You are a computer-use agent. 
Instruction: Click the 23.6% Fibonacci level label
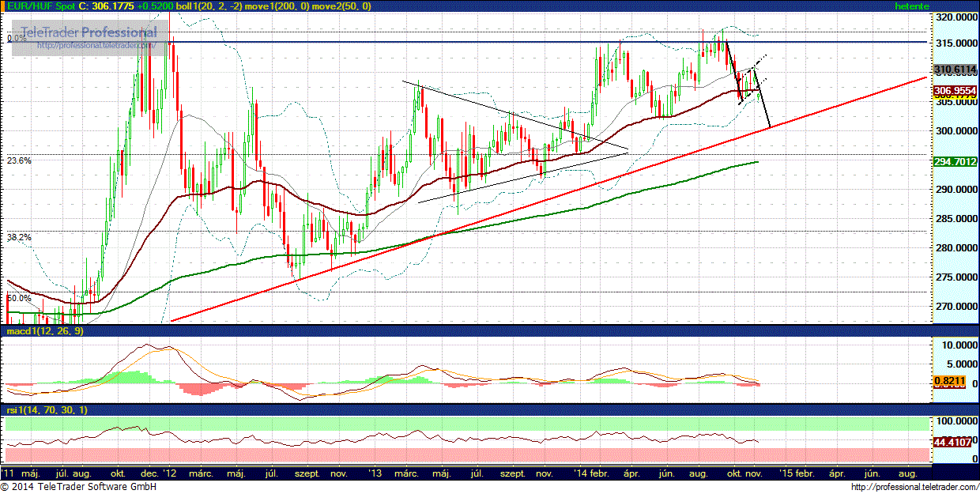(19, 160)
